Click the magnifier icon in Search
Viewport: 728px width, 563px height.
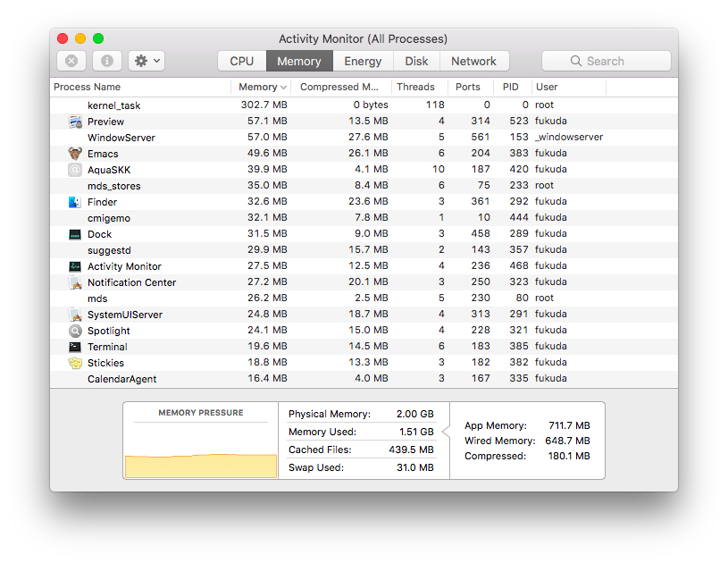point(576,61)
